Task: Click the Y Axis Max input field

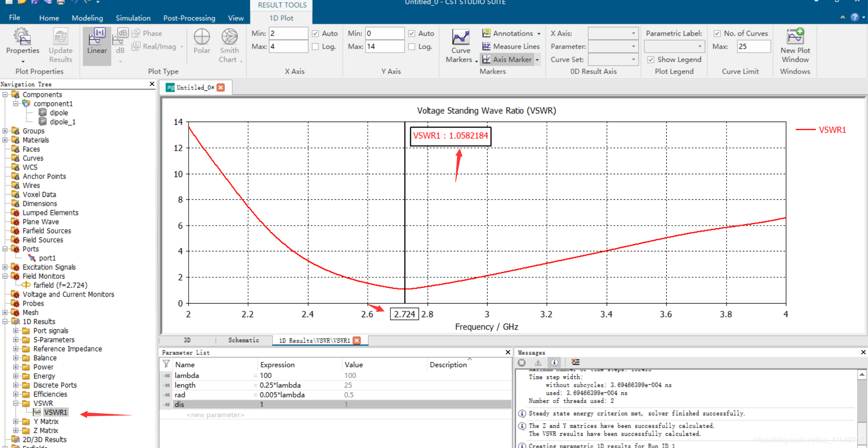Action: [x=385, y=46]
